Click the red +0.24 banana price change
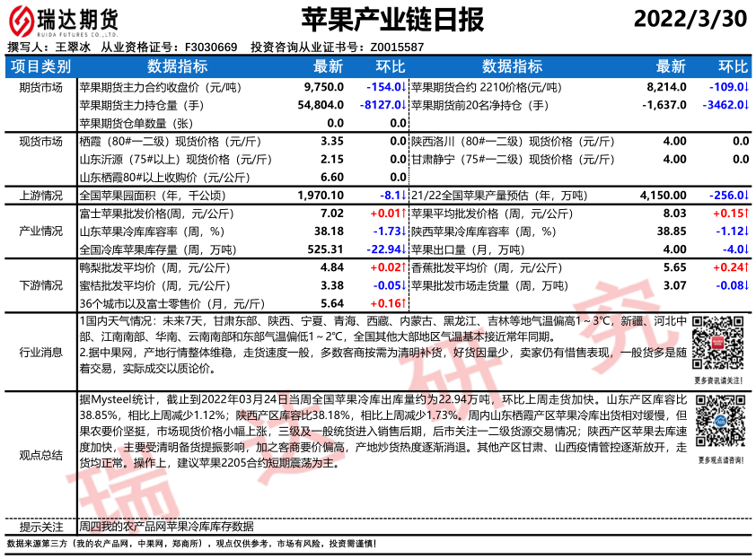This screenshot has width=756, height=559. click(x=730, y=267)
